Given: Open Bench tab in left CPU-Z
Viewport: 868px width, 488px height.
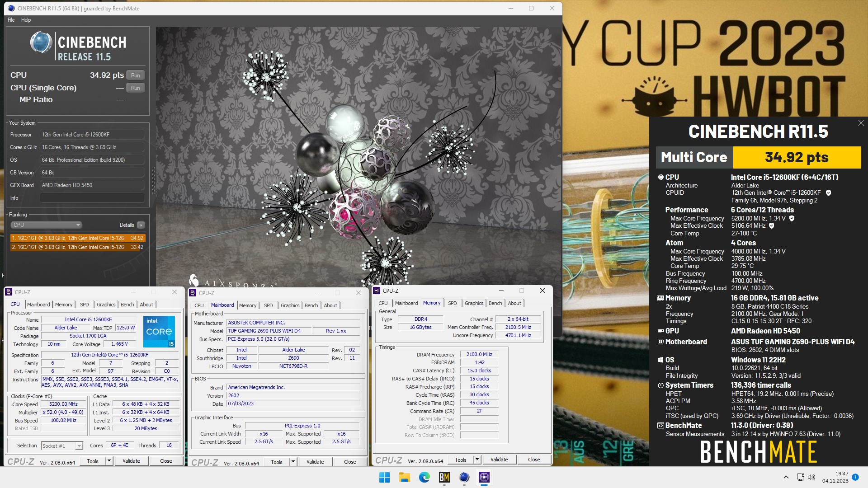Looking at the screenshot, I should [127, 305].
